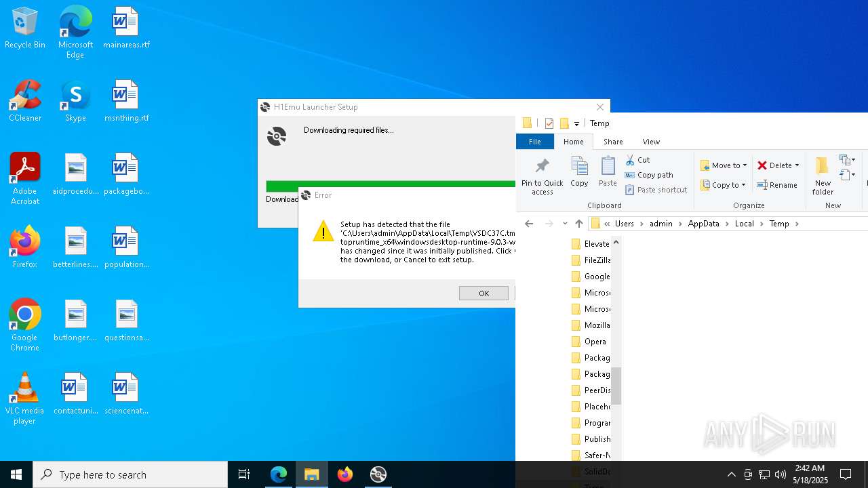Click the Copy icon in the Clipboard group
868x488 pixels.
click(579, 171)
